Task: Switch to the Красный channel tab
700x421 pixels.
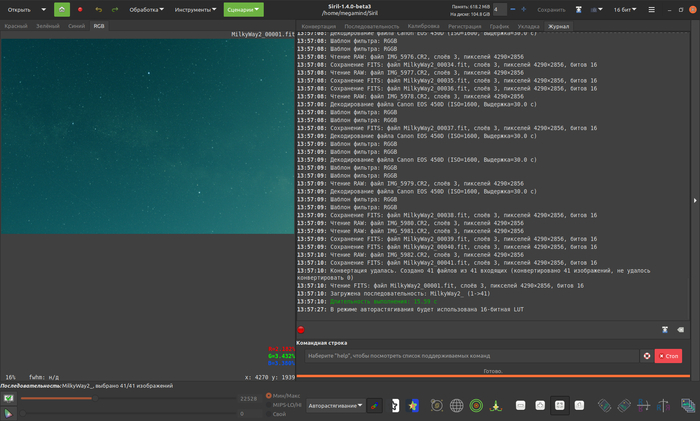Action: pyautogui.click(x=16, y=26)
